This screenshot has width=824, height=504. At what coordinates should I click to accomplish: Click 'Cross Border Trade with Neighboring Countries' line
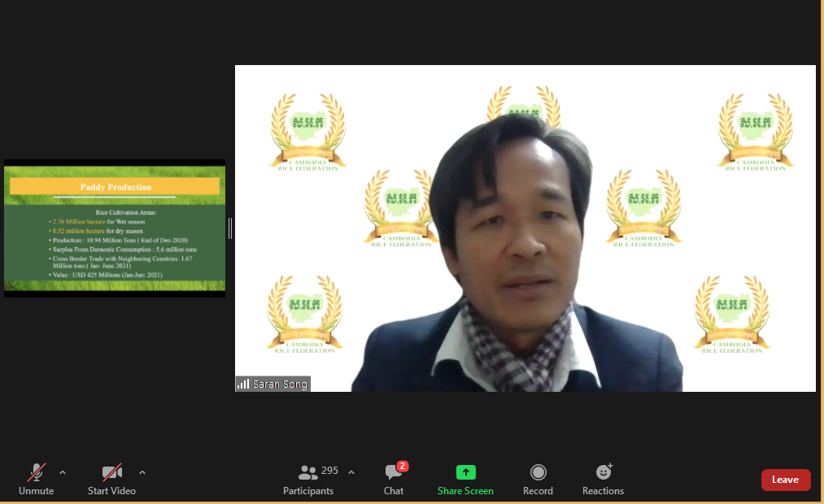(x=121, y=262)
